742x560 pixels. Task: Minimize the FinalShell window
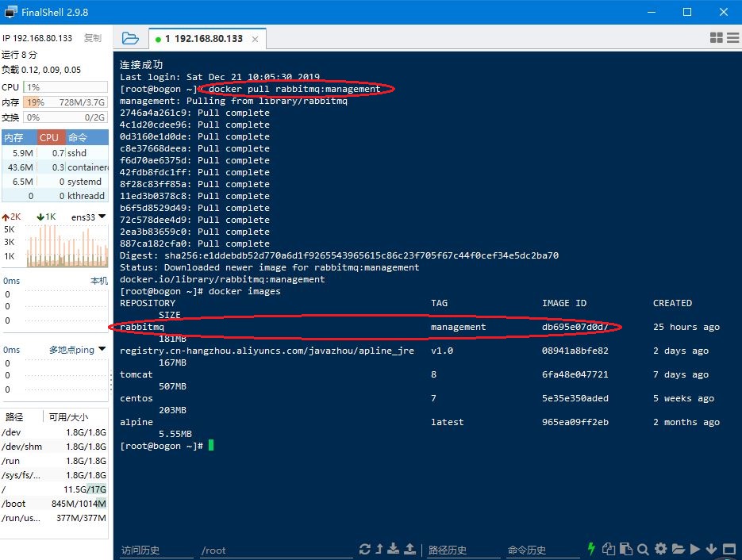point(652,12)
